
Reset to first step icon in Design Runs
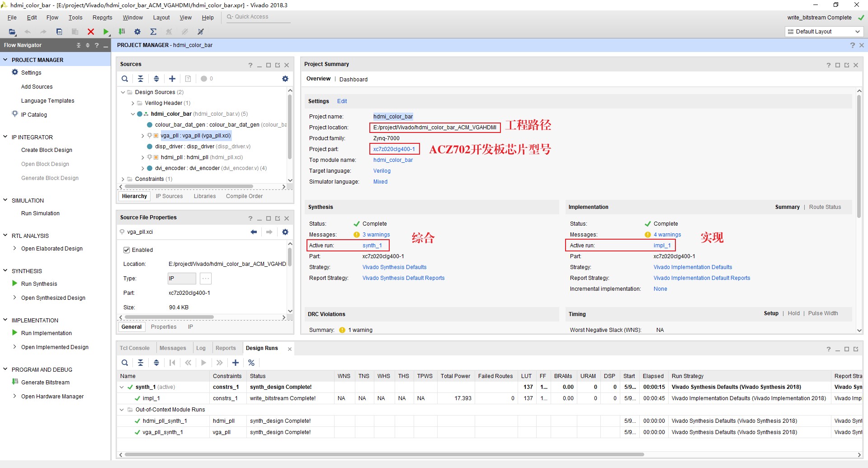172,363
